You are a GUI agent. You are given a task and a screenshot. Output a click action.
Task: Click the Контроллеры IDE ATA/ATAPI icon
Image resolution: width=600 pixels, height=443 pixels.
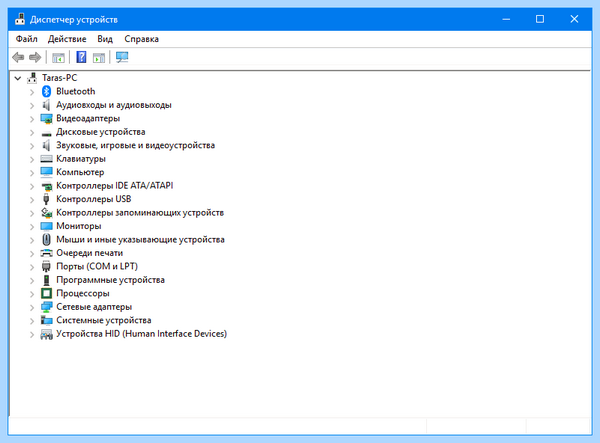coord(46,186)
